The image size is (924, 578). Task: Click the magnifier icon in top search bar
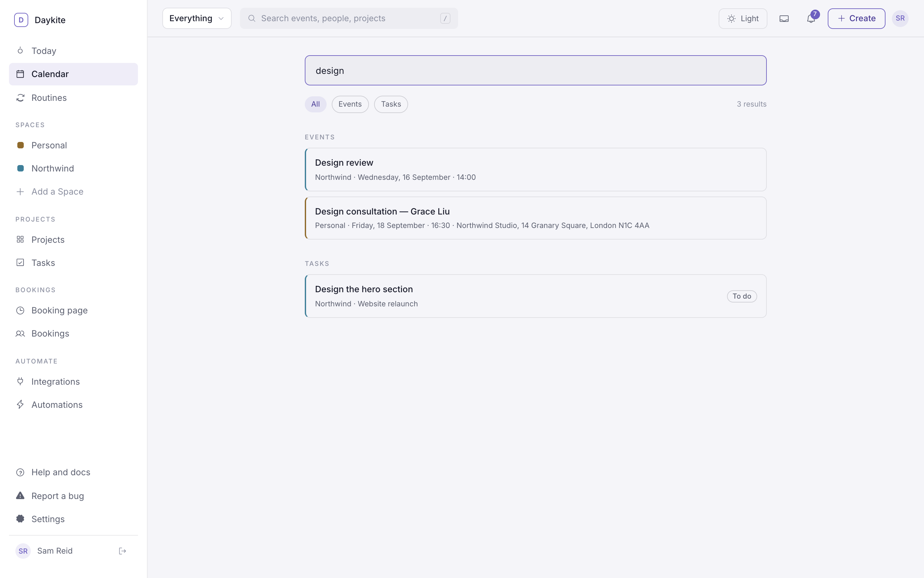click(252, 18)
